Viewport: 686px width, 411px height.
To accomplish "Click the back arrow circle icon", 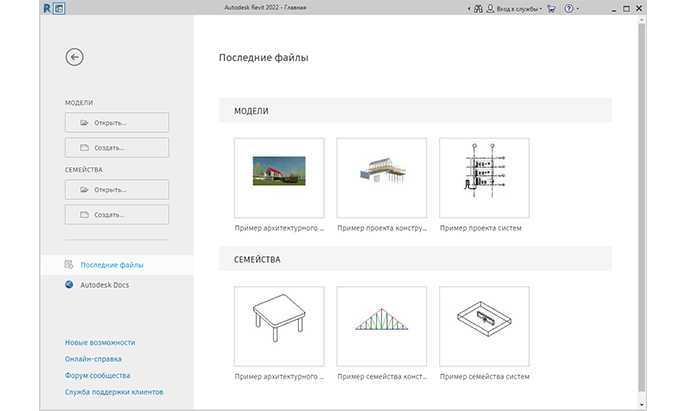I will 74,57.
